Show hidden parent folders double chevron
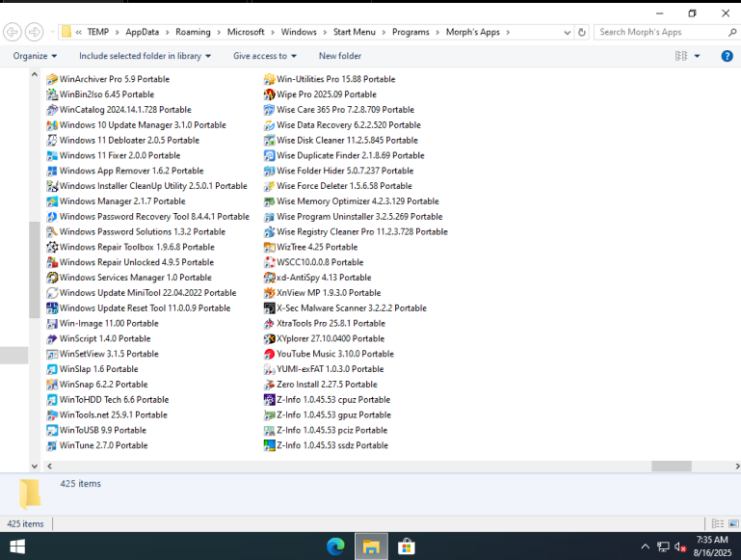Screen dimensions: 741x560 click(78, 32)
